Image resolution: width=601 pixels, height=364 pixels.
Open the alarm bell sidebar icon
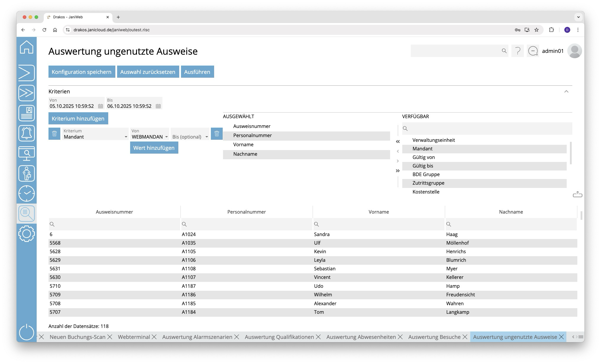(27, 133)
